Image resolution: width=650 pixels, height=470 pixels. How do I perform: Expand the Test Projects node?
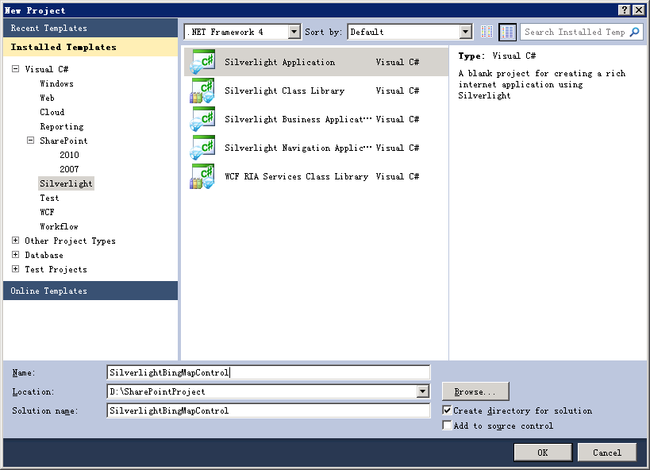(x=15, y=269)
